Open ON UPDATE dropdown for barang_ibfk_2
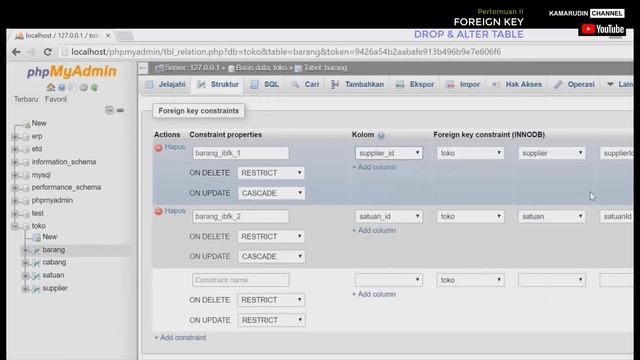640x360 pixels. pos(271,256)
